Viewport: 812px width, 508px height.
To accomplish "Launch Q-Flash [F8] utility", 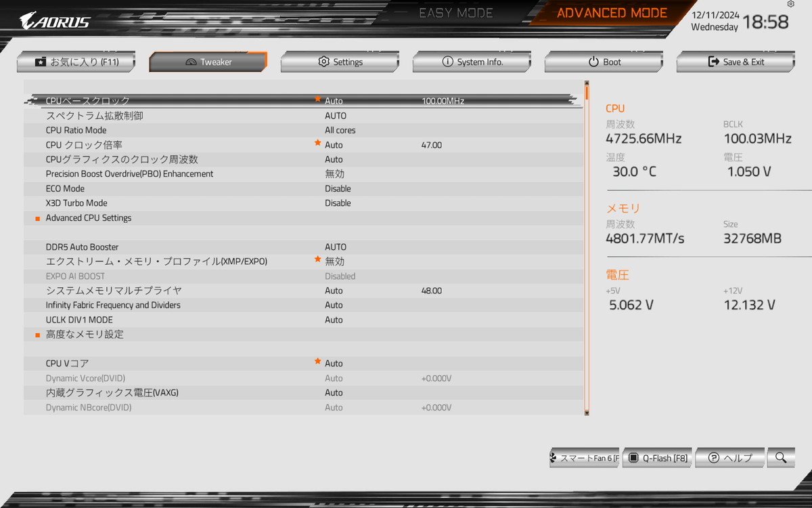I will (x=658, y=458).
